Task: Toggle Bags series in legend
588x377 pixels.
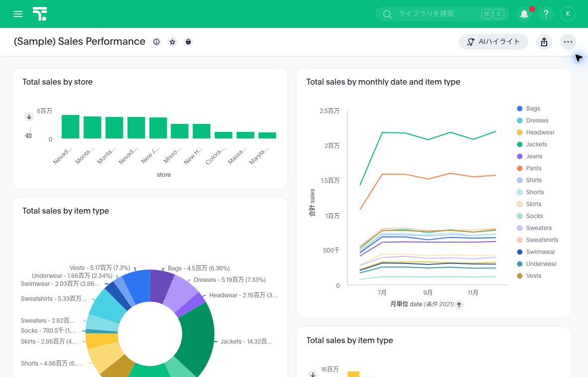Action: (x=528, y=108)
